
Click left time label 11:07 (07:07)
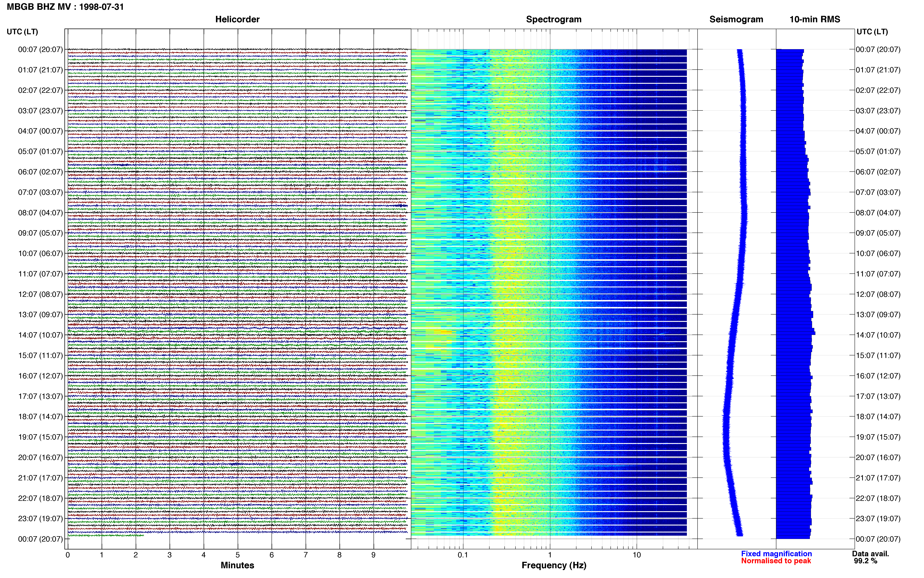pyautogui.click(x=40, y=274)
